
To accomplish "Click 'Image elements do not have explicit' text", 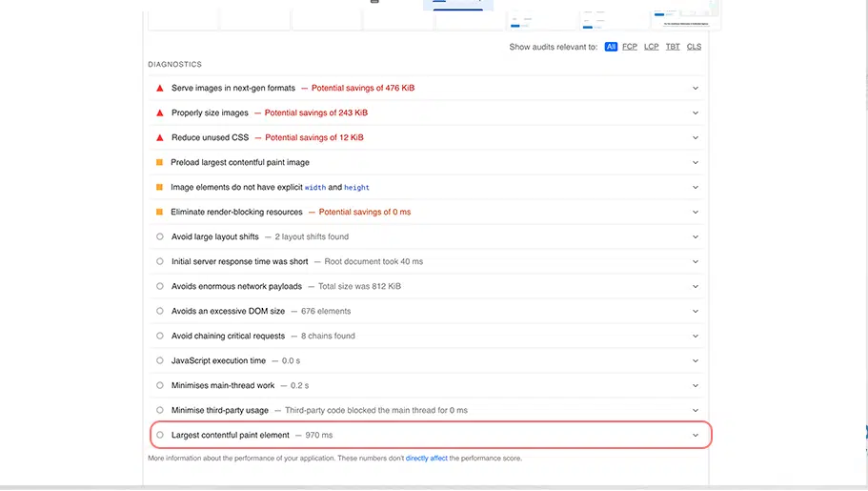I will 236,187.
